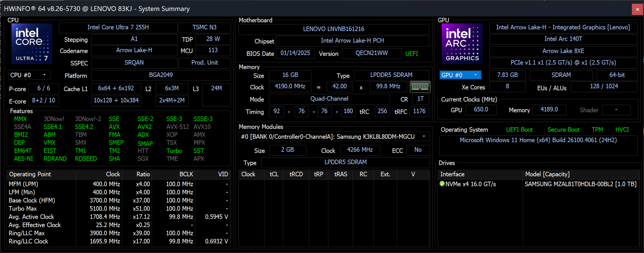Click the green "UEFI" label beside BIOS version

pos(412,54)
